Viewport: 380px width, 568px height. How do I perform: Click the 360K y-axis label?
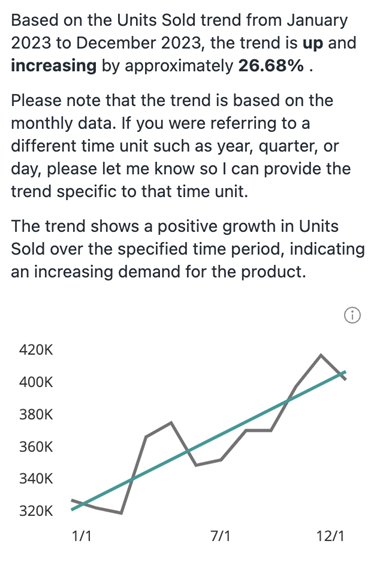click(36, 447)
